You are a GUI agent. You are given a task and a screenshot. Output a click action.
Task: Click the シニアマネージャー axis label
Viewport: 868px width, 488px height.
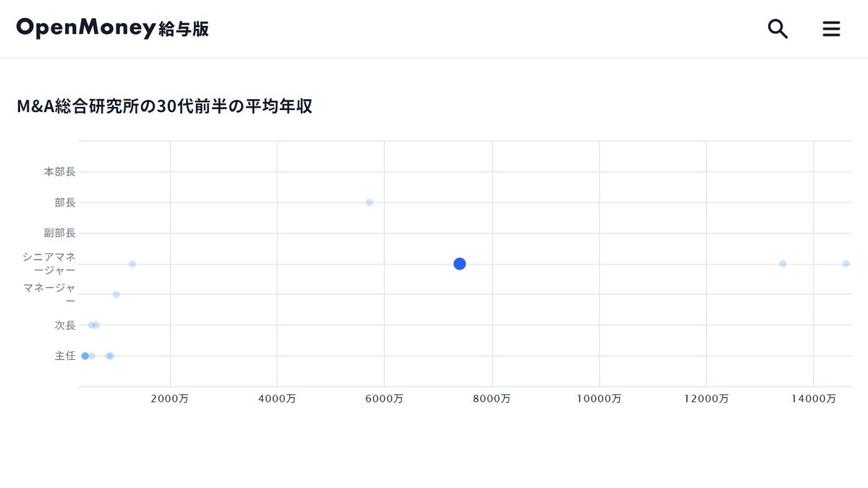click(x=48, y=264)
